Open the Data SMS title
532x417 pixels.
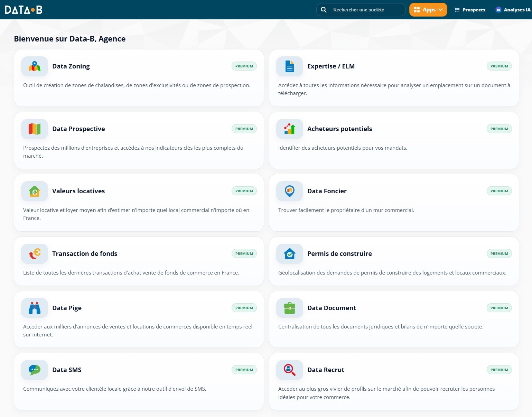coord(67,370)
